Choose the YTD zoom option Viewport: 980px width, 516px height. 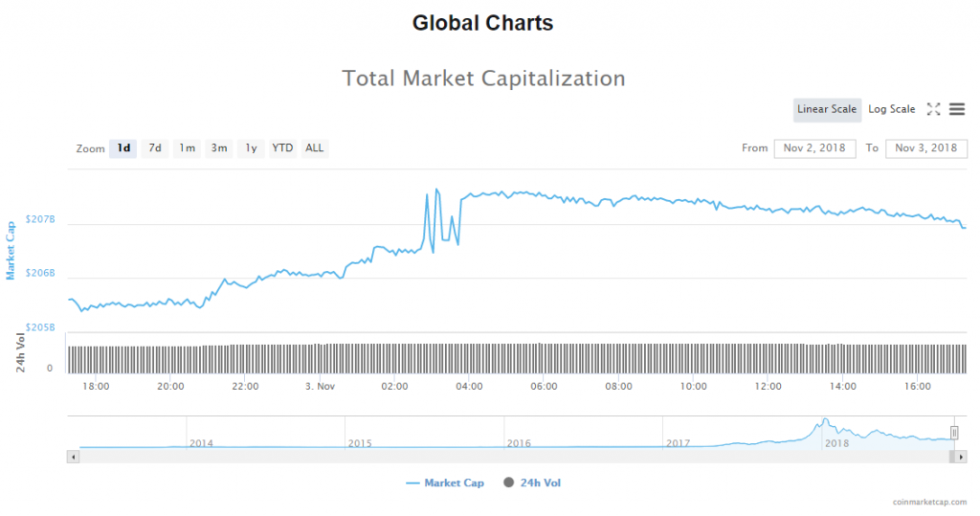[282, 148]
